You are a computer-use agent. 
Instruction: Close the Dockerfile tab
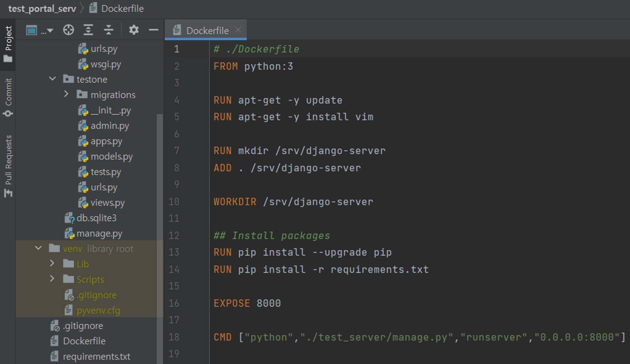point(238,30)
